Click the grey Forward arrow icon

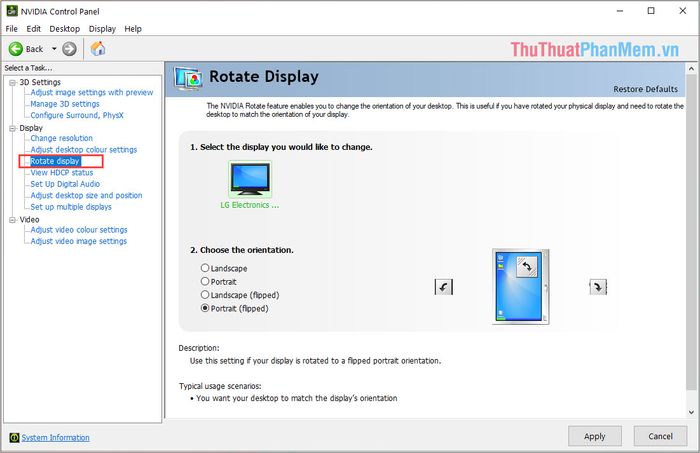pos(69,49)
